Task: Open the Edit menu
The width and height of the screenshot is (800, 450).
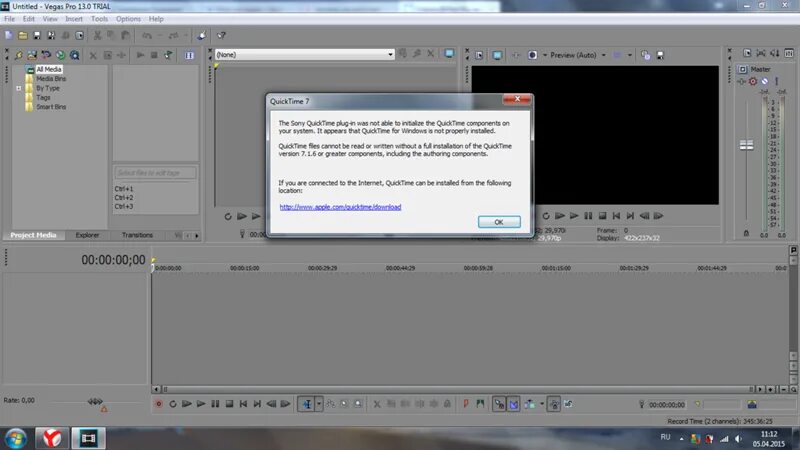Action: pos(29,19)
